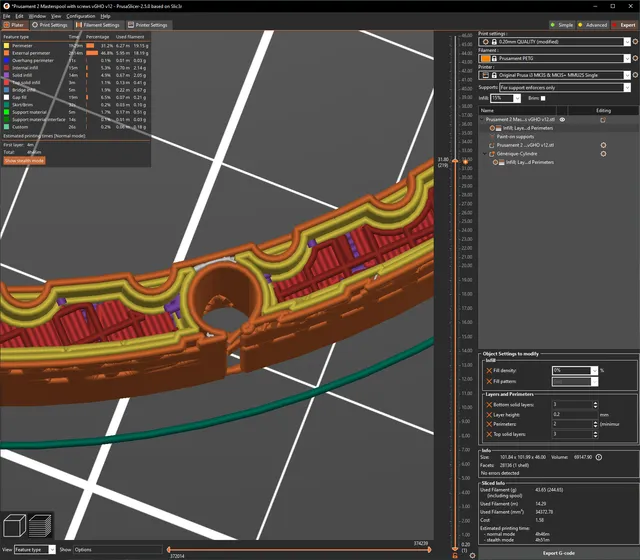The height and width of the screenshot is (560, 640).
Task: Remove Perimeters override X icon
Action: pos(489,424)
